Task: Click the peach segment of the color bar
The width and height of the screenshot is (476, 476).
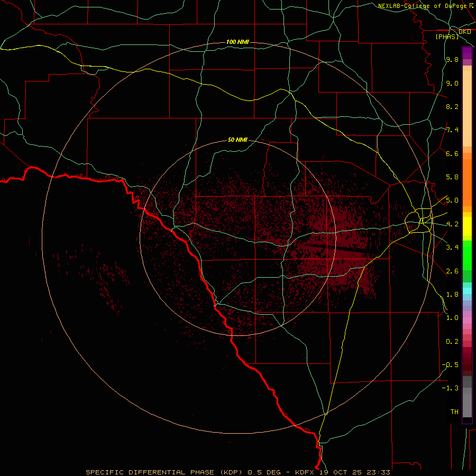Action: point(467,108)
